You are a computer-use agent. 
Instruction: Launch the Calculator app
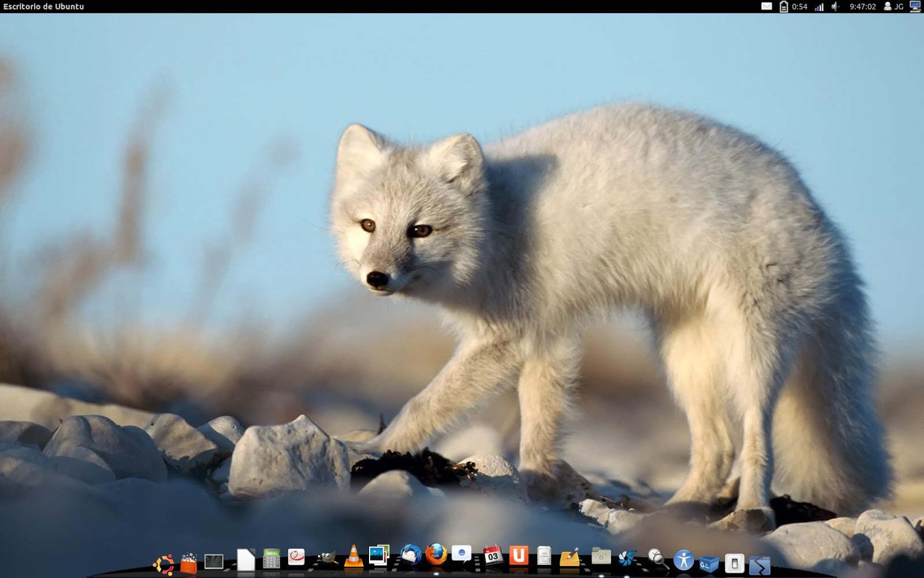271,558
